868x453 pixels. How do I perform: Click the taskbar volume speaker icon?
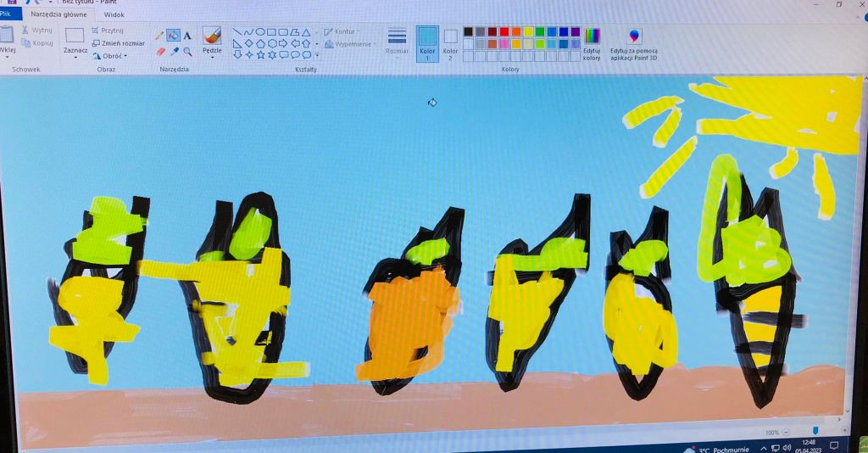(x=787, y=447)
